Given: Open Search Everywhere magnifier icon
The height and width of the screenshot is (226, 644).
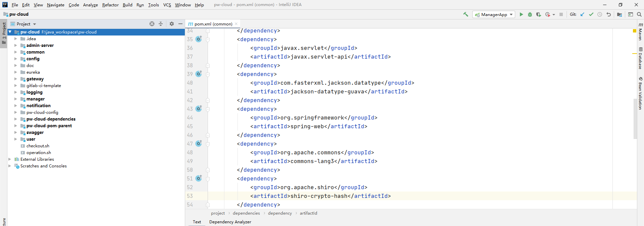Looking at the screenshot, I should click(x=639, y=14).
